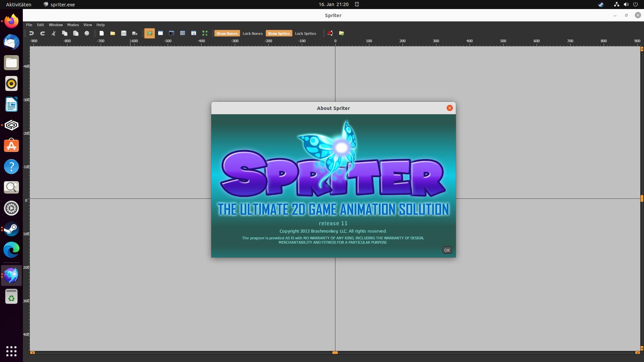644x362 pixels.
Task: Copy using the duplicate pages icon
Action: 64,33
